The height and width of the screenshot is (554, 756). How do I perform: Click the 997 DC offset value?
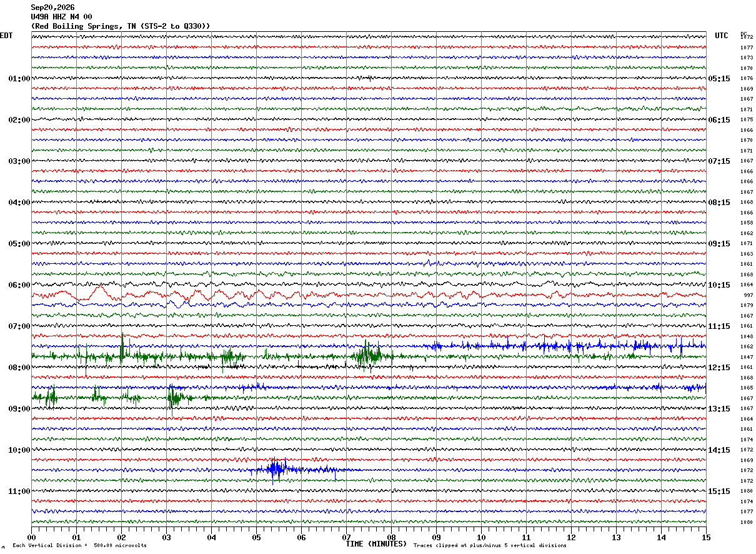[x=748, y=295]
